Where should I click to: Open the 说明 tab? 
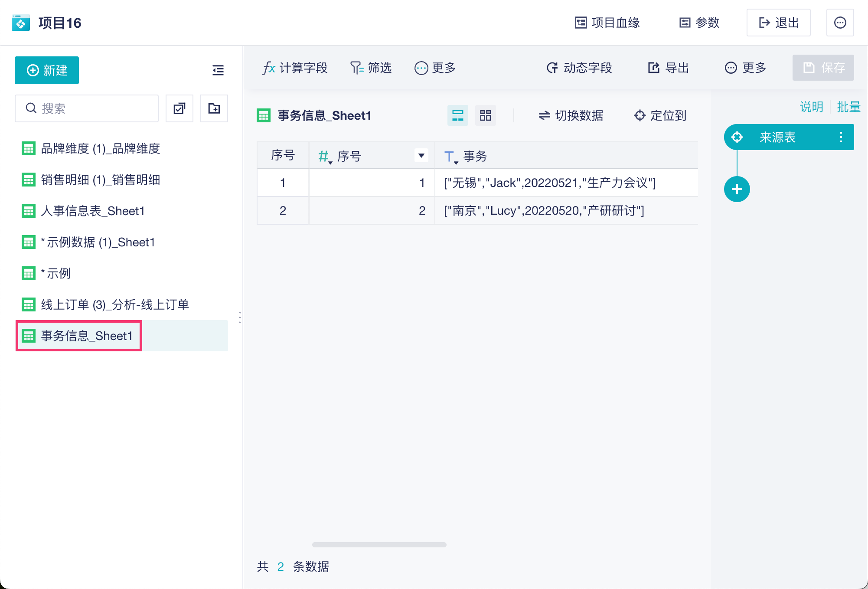[x=811, y=107]
